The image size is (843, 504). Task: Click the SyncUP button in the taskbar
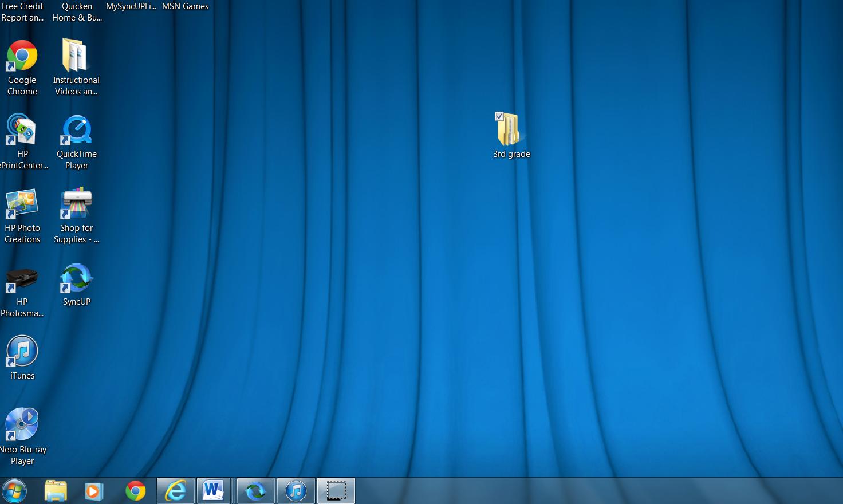pos(256,491)
